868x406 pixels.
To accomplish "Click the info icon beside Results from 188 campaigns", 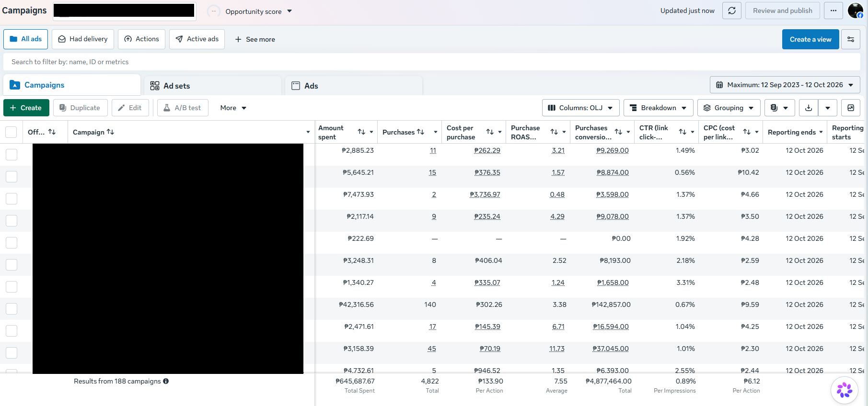I will point(166,381).
